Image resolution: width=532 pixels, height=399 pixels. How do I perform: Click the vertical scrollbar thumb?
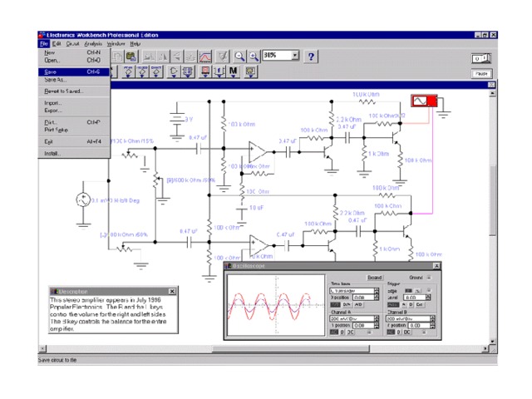coord(493,199)
